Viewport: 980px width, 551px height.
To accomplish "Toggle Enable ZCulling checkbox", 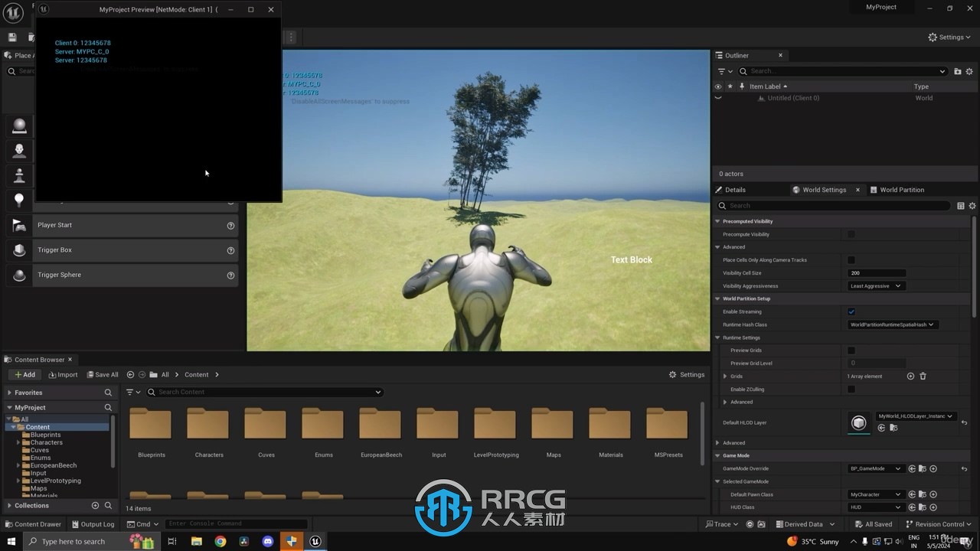I will (851, 390).
